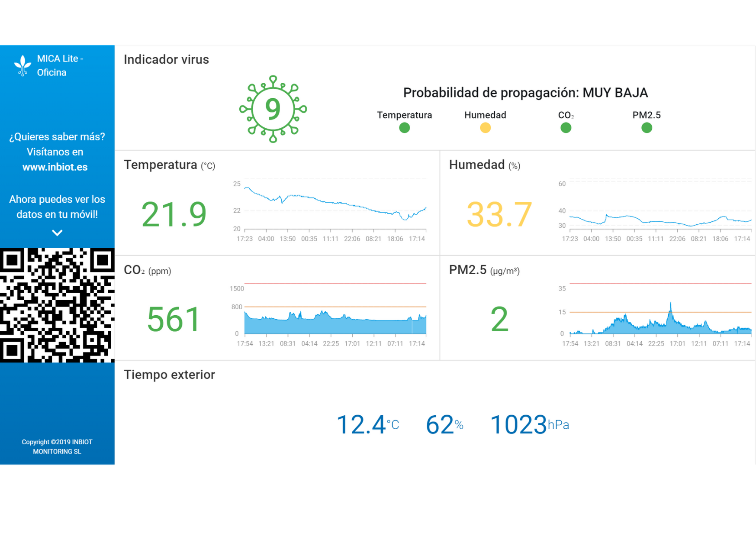This screenshot has height=537, width=756.
Task: Click the green Temperatura status dot
Action: (x=405, y=128)
